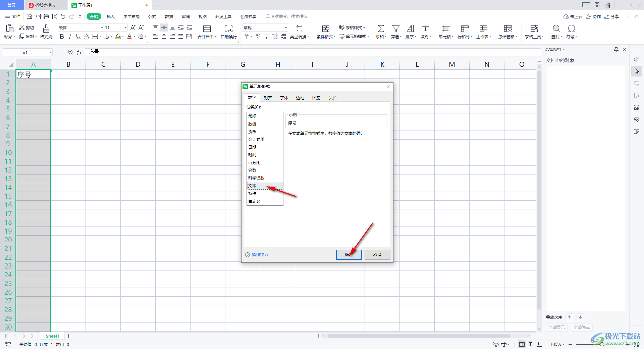Viewport: 644px width, 349px height.
Task: Click the Table Tools icon
Action: pos(534,29)
